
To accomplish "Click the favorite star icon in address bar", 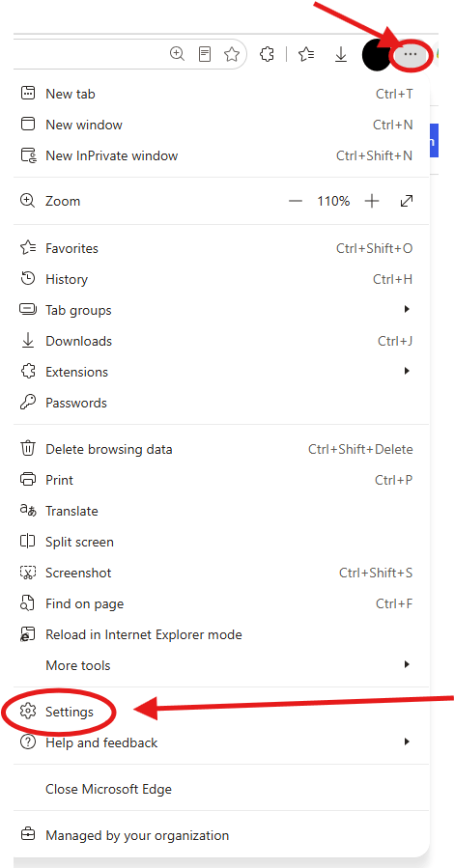I will [x=232, y=54].
